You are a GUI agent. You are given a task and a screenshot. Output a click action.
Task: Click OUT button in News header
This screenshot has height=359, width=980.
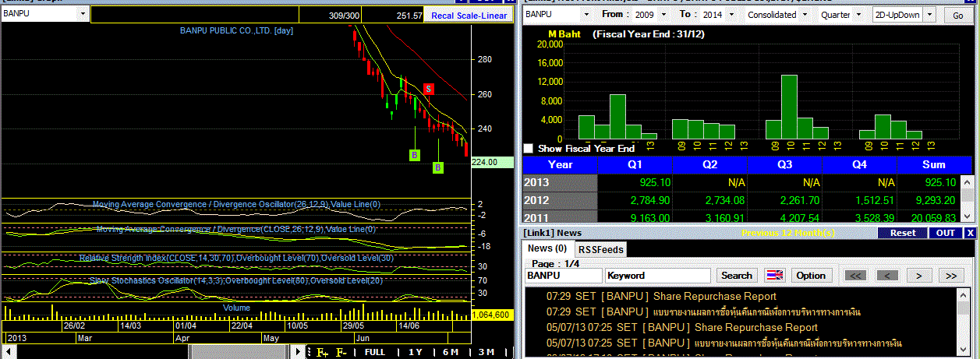[946, 233]
